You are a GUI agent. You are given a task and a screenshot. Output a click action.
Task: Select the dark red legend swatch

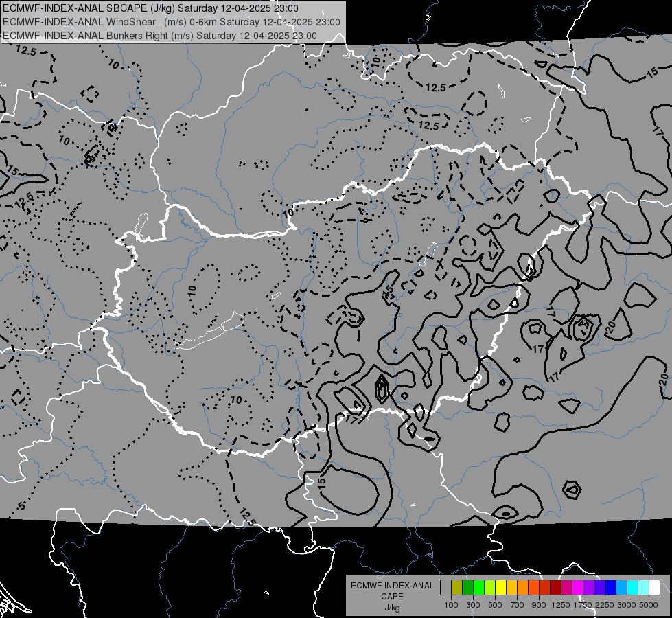point(556,588)
